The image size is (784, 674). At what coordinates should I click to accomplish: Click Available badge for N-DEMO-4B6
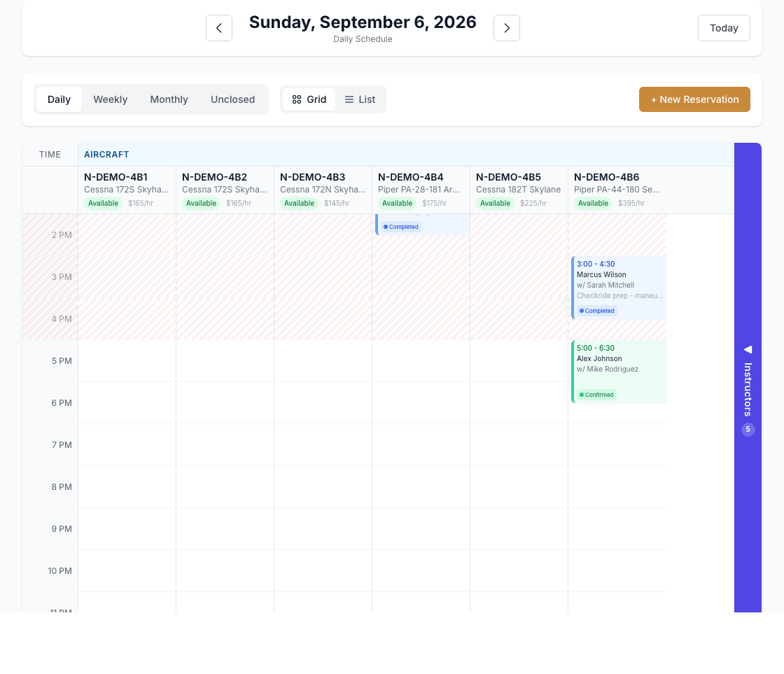point(593,203)
